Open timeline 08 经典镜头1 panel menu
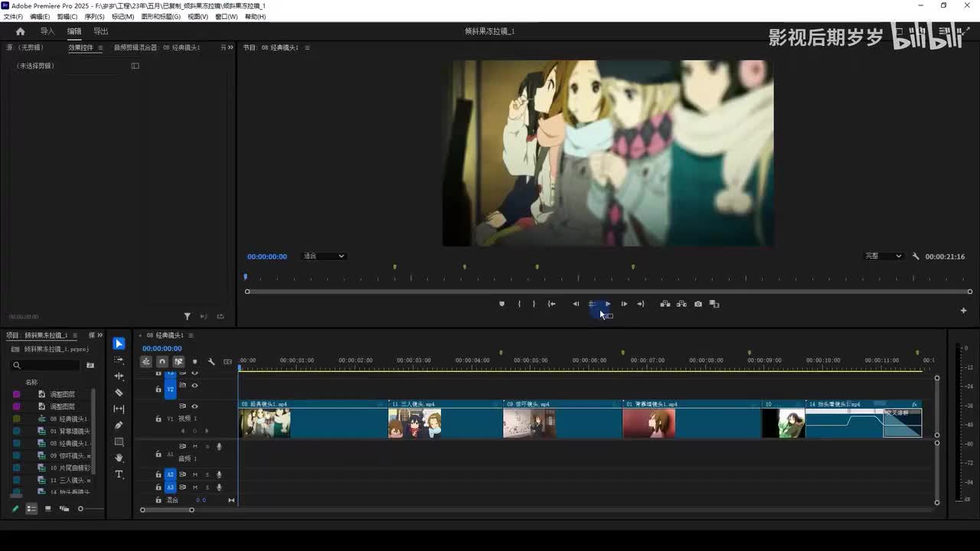This screenshot has height=551, width=980. click(x=191, y=335)
